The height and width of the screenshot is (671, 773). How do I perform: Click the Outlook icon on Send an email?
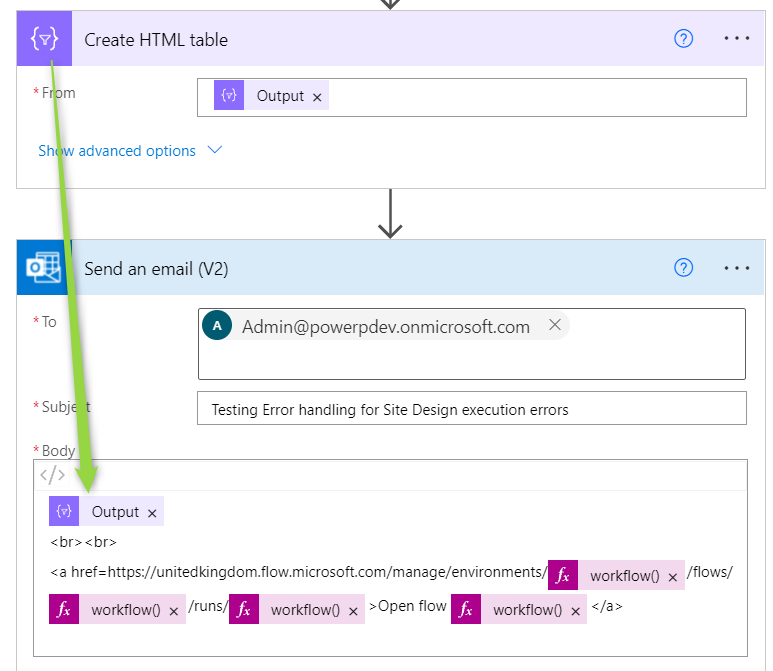[44, 268]
